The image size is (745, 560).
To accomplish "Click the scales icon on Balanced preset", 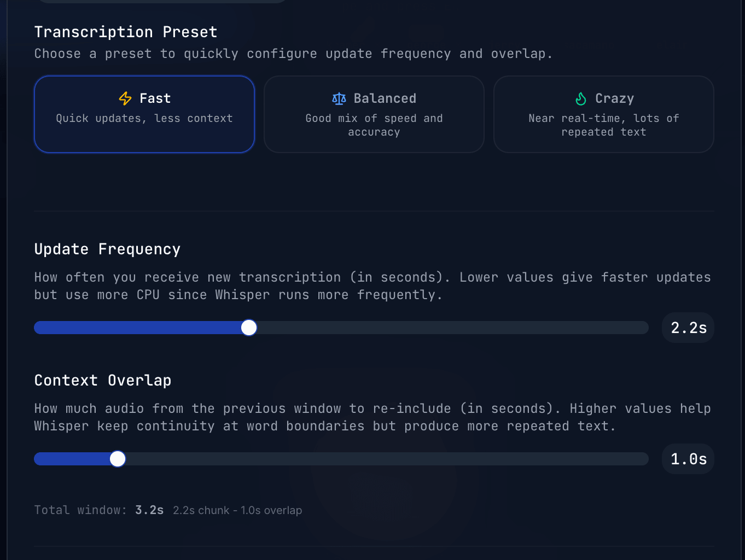I will 339,98.
